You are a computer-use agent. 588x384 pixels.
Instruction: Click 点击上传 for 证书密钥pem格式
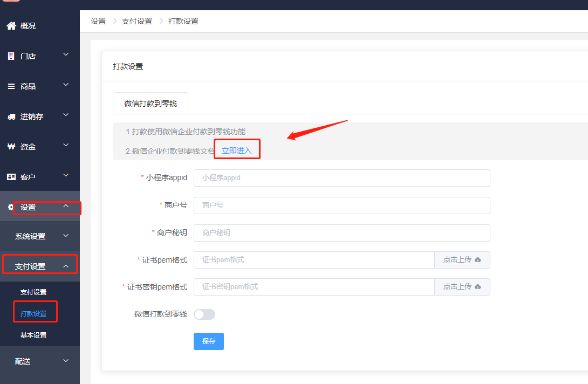pyautogui.click(x=462, y=287)
